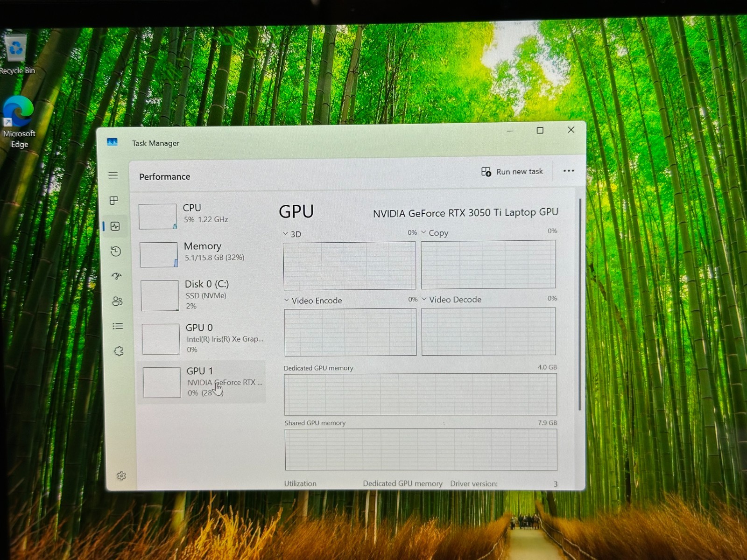Expand the Video Decode engine dropdown
747x560 pixels.
pyautogui.click(x=424, y=299)
